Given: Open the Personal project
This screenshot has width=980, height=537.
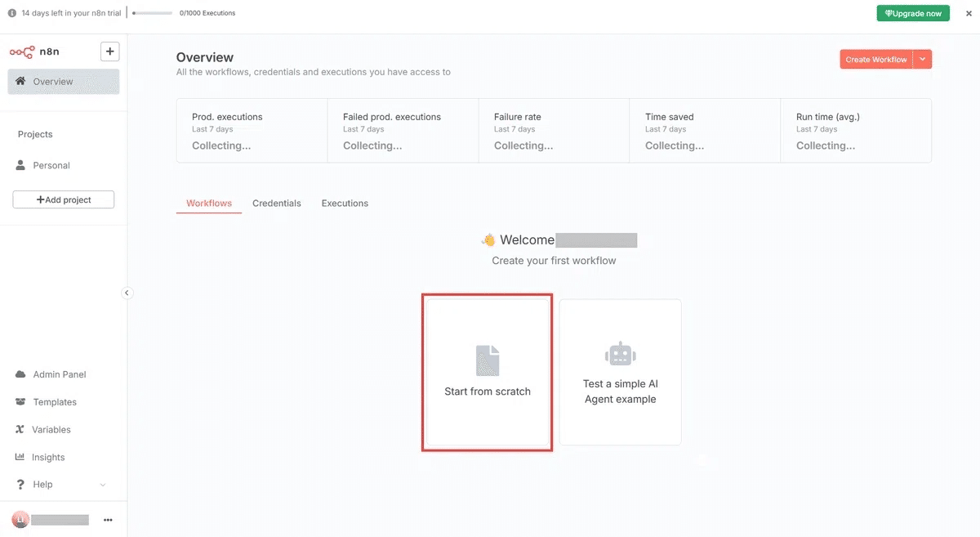Looking at the screenshot, I should pyautogui.click(x=64, y=165).
